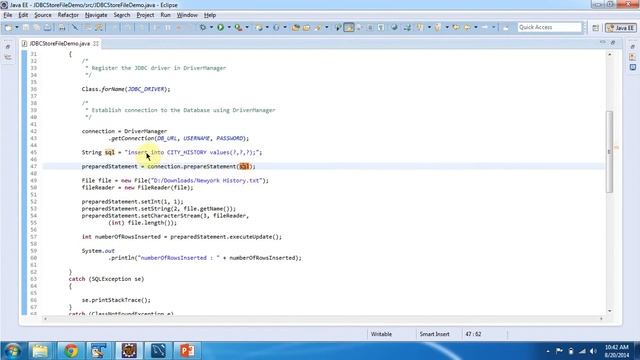Click the new FileReader(file) code line

click(138, 188)
